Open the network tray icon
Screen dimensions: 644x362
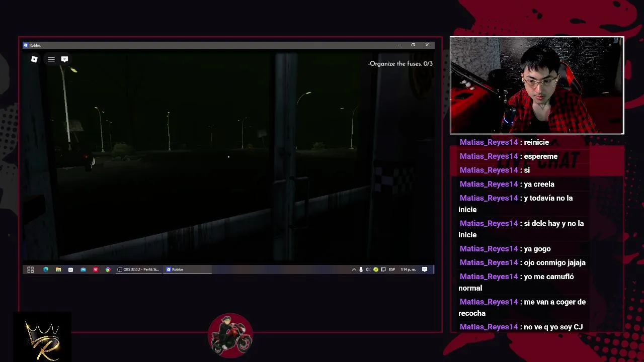tap(383, 269)
